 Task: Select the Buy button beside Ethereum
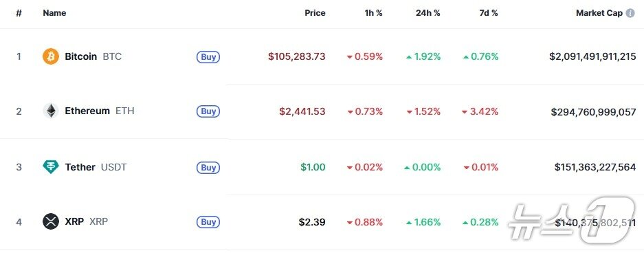[x=208, y=111]
